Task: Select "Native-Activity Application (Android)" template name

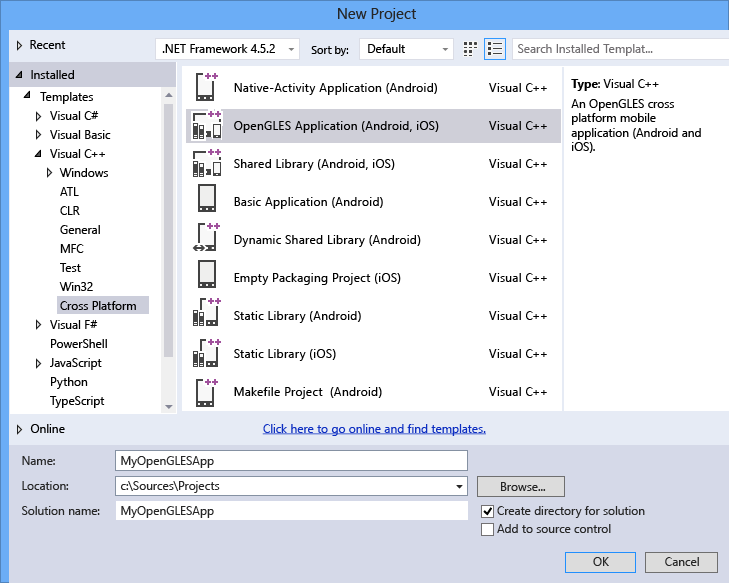Action: (x=335, y=88)
